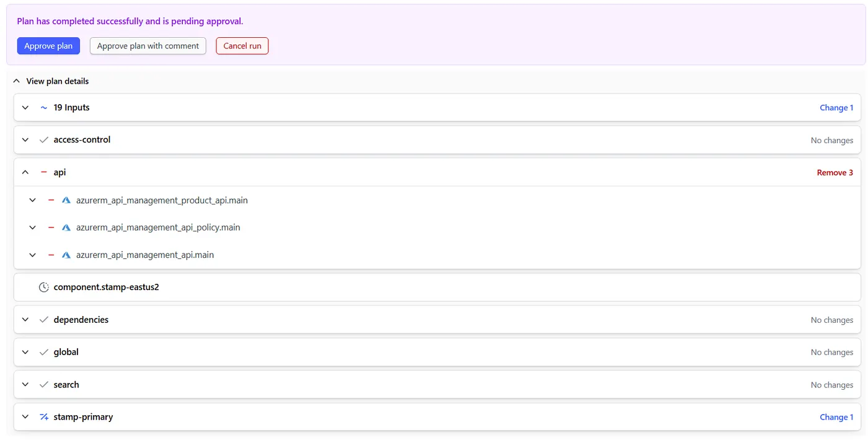Screen dimensions: 868x440
Task: Click the change icon beside stamp-primary
Action: click(x=44, y=417)
